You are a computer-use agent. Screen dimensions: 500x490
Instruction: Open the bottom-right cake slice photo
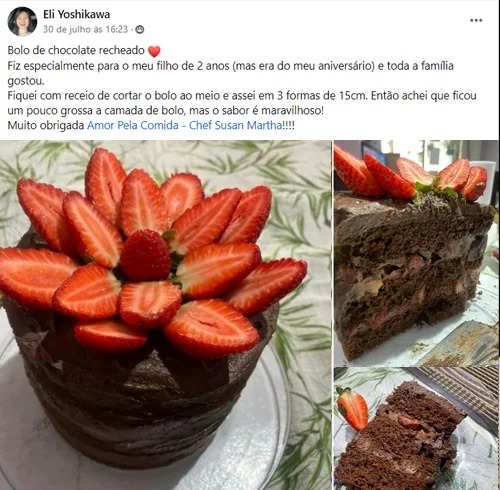pyautogui.click(x=416, y=429)
